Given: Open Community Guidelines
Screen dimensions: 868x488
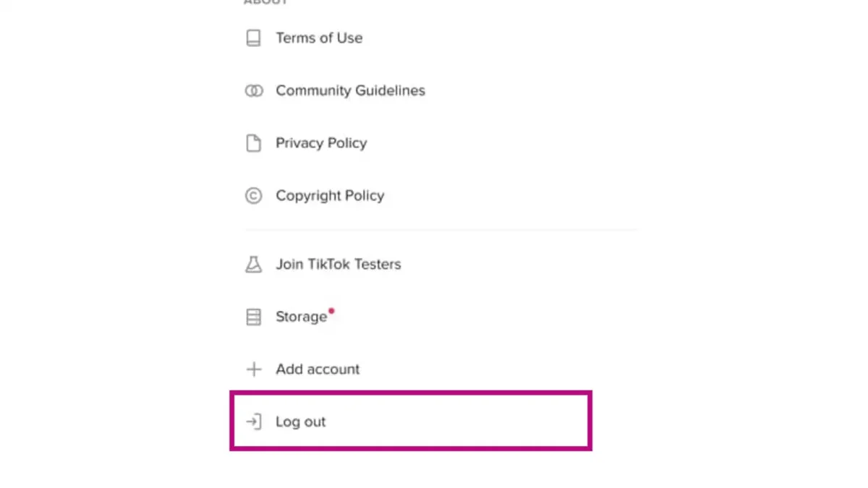Looking at the screenshot, I should pyautogui.click(x=350, y=90).
